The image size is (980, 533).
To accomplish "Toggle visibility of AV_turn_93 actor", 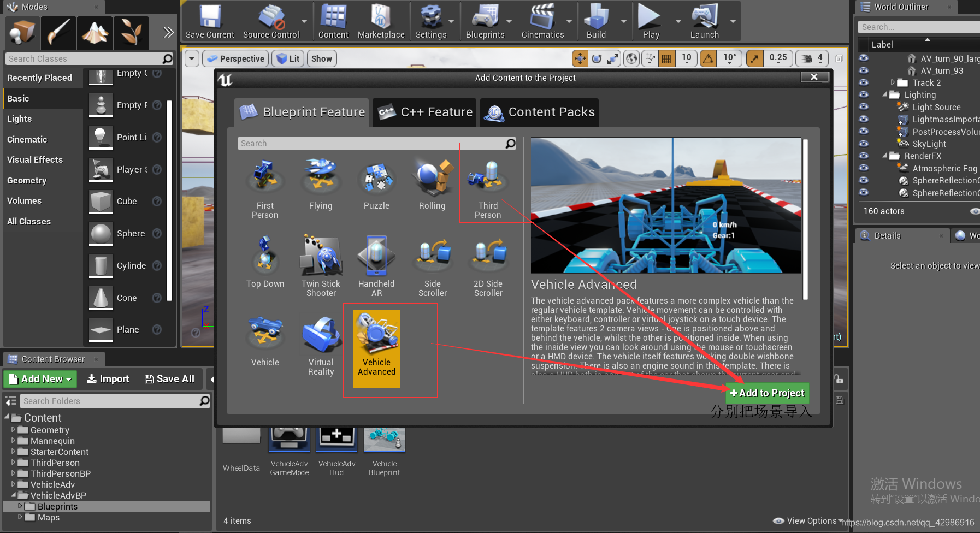I will click(x=864, y=70).
